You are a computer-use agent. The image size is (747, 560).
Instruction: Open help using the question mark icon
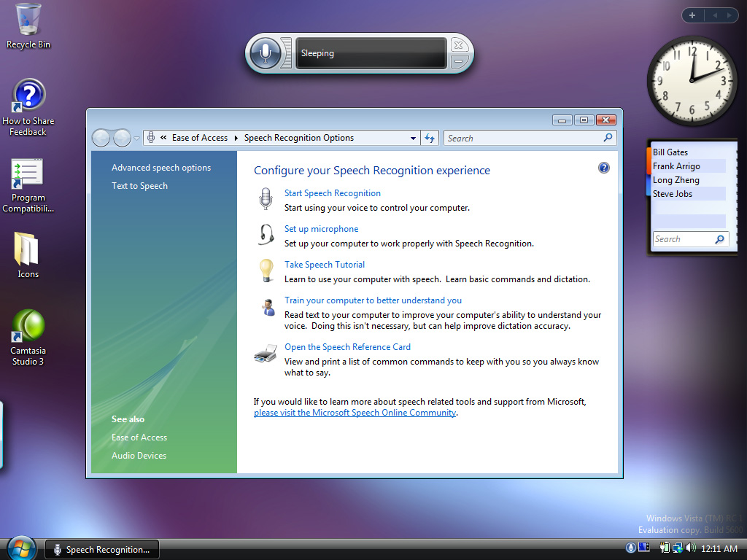click(603, 167)
